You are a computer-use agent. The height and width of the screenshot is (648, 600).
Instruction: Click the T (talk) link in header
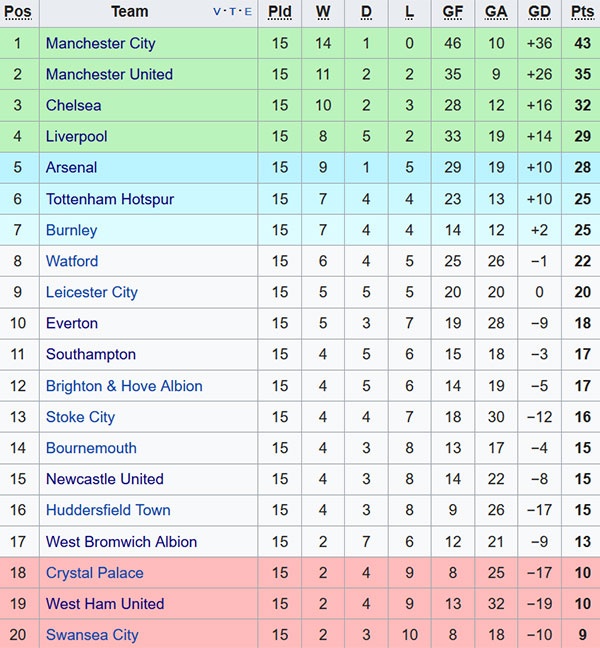click(233, 13)
